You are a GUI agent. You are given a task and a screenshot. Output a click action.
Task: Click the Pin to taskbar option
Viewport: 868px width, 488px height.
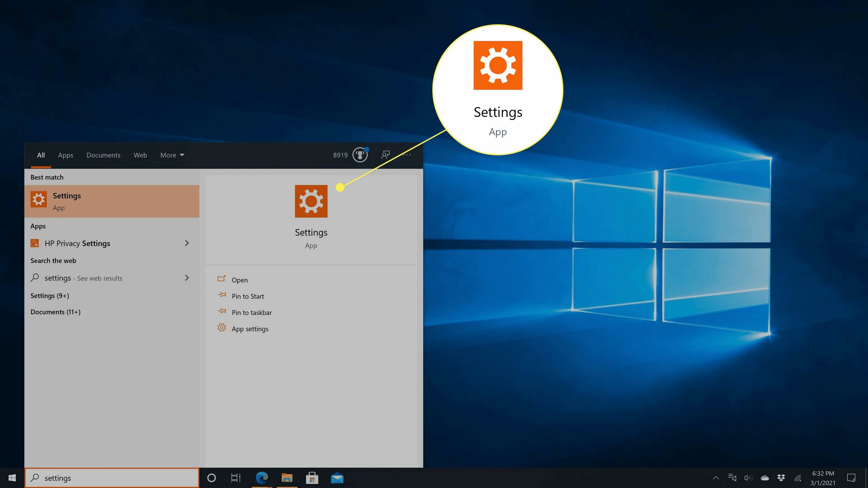pos(251,312)
